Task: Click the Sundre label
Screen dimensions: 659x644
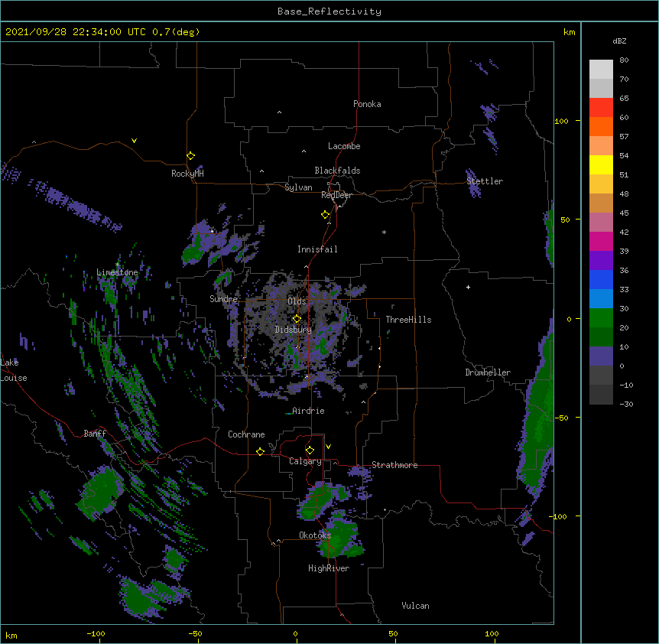Action: coord(223,299)
